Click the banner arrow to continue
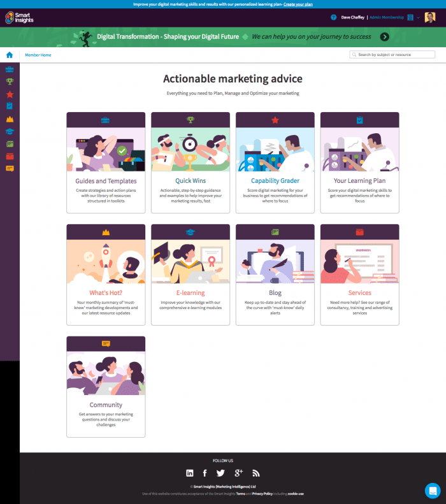This screenshot has width=446, height=504. click(385, 37)
